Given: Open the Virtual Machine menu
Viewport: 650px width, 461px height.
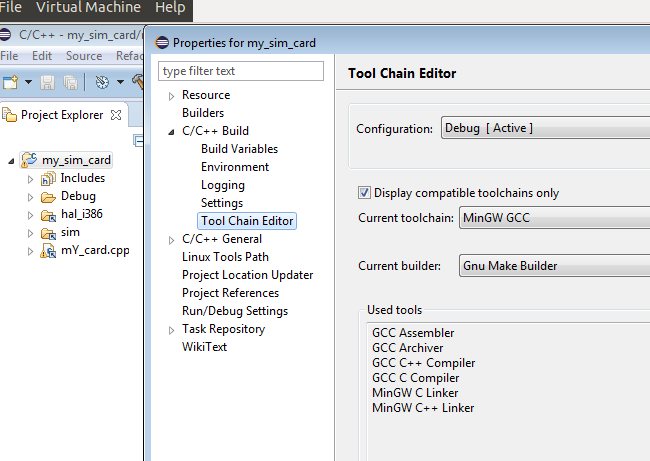Looking at the screenshot, I should coord(89,8).
